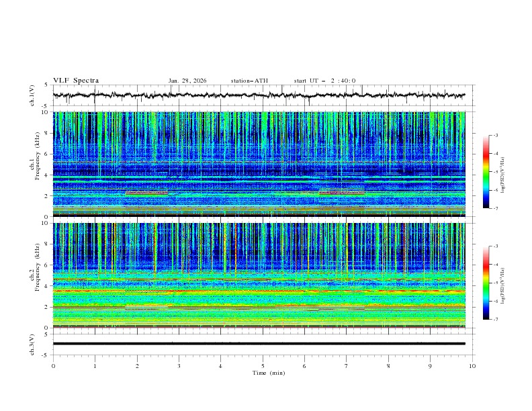Click the "start UT = 2 :40: 0" text
Image resolution: width=532 pixels, height=411 pixels.
tap(324, 81)
